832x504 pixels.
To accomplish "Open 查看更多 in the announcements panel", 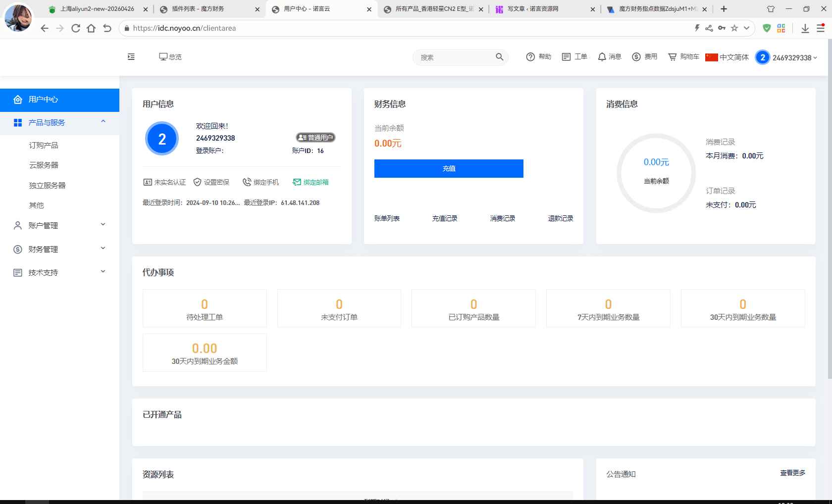I will (791, 474).
